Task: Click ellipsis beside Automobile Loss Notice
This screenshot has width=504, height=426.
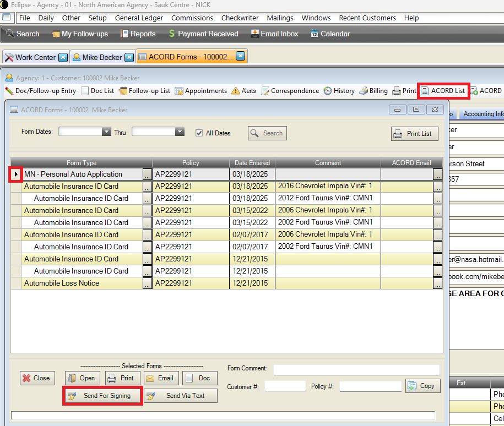Action: pos(147,283)
